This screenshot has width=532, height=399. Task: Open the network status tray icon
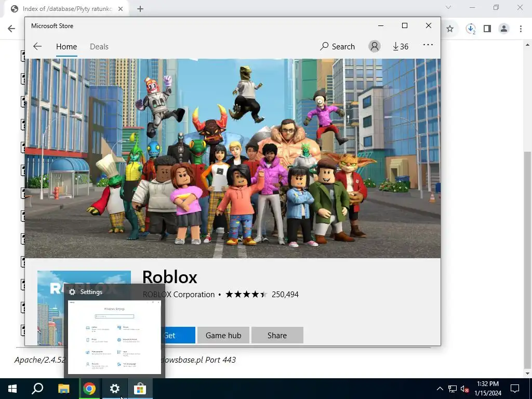[453, 389]
